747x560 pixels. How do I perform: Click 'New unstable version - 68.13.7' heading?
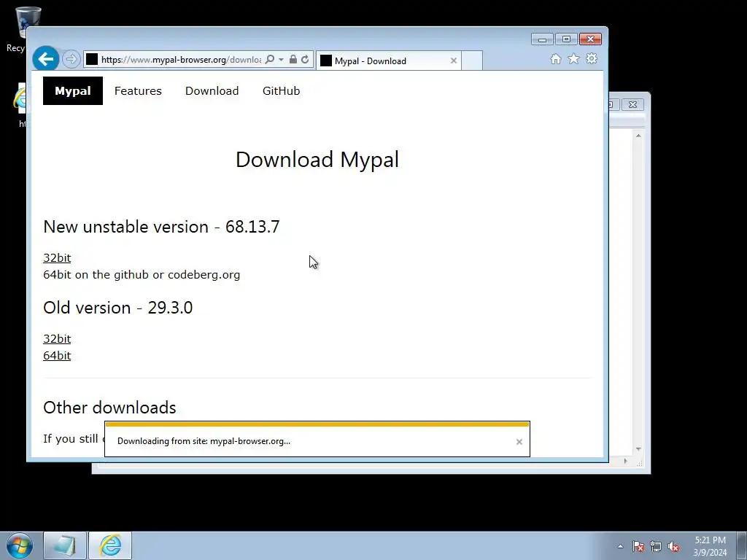[161, 227]
